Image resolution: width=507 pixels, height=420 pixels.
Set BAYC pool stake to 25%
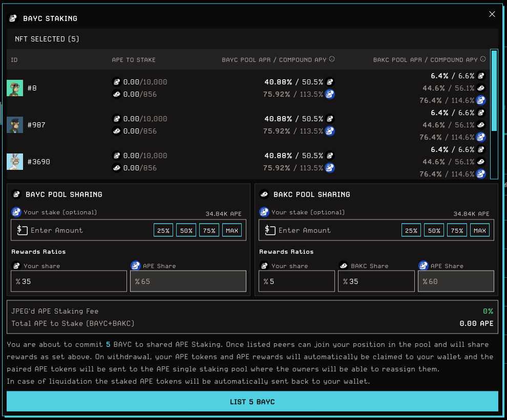163,230
